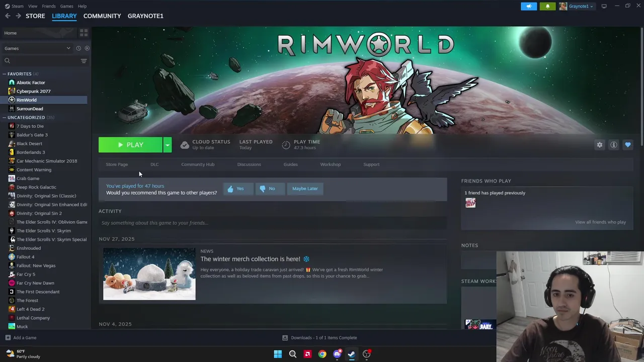Screen dimensions: 644x362
Task: Open the Steam logo application menu
Action: 14,6
